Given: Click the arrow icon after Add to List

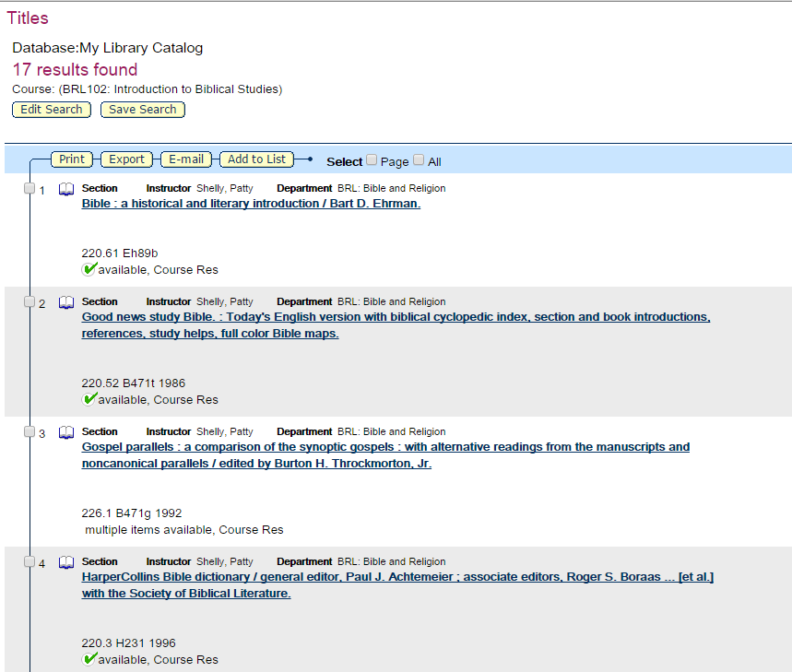Looking at the screenshot, I should (308, 159).
